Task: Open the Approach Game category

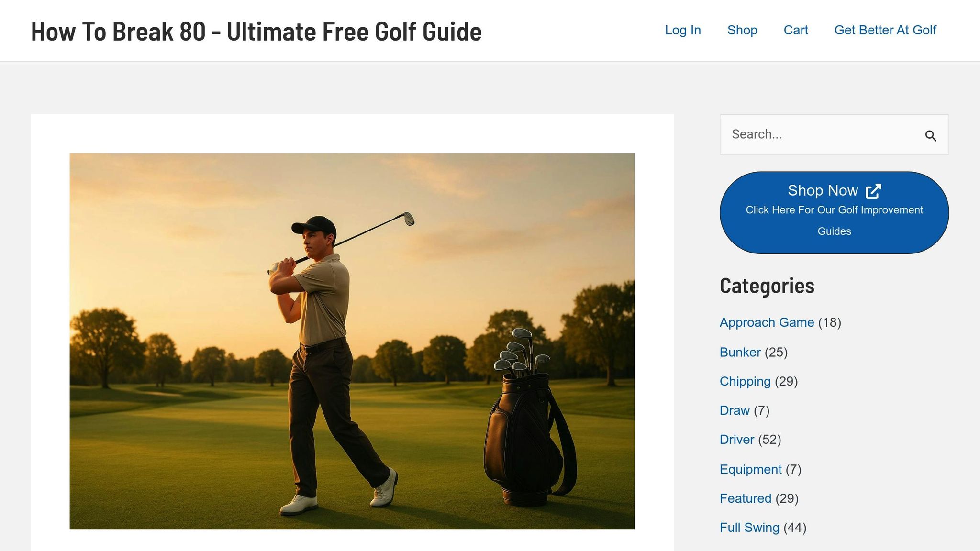Action: pos(767,322)
